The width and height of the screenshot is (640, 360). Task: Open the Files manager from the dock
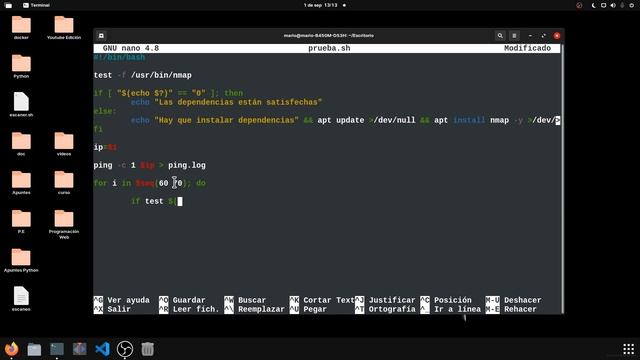pos(34,349)
